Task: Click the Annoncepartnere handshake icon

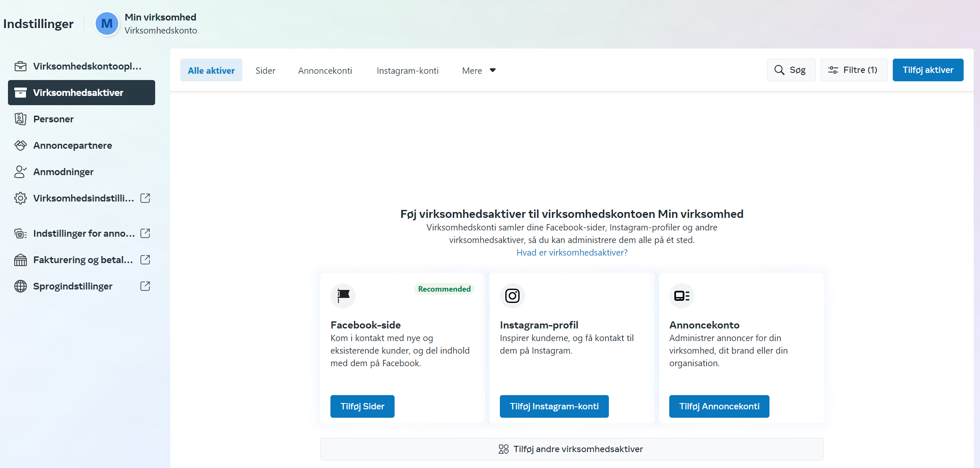Action: (x=21, y=145)
